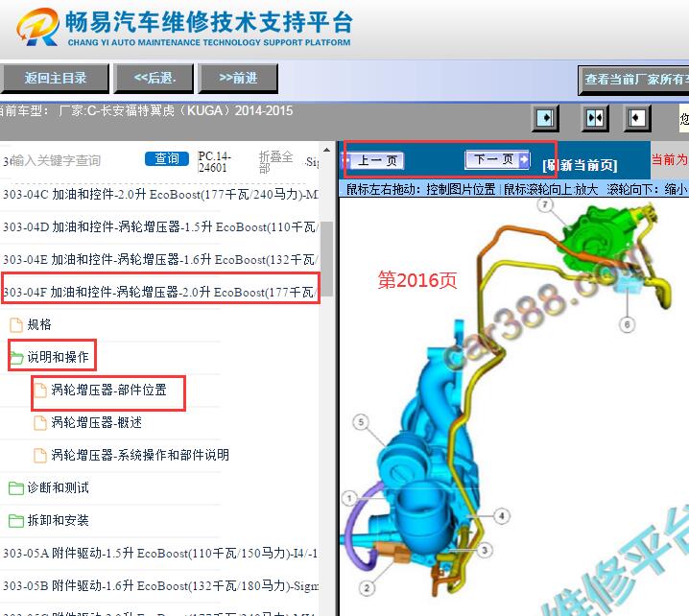Click the arrow icon on the 下一页 button
Viewport: 689px width, 616px height.
[523, 159]
